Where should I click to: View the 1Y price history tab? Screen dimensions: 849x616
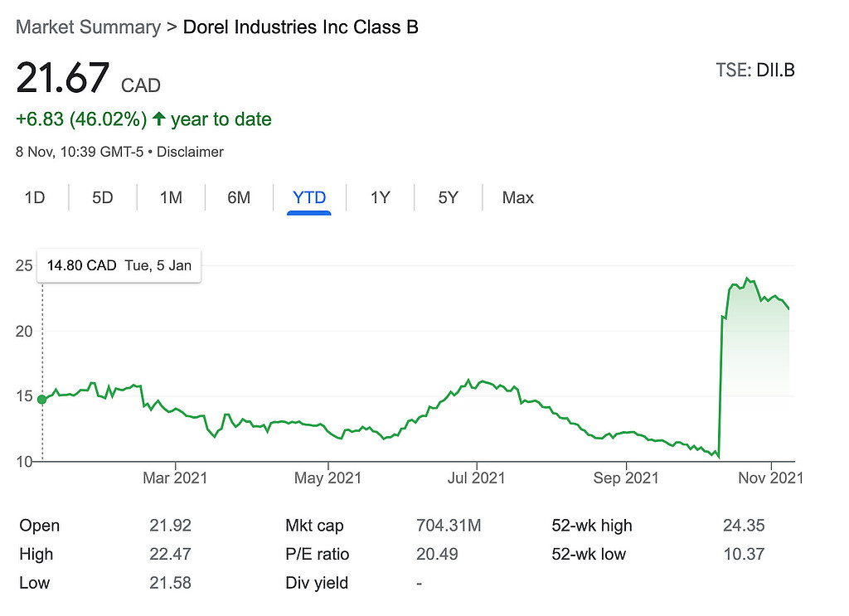[x=380, y=197]
